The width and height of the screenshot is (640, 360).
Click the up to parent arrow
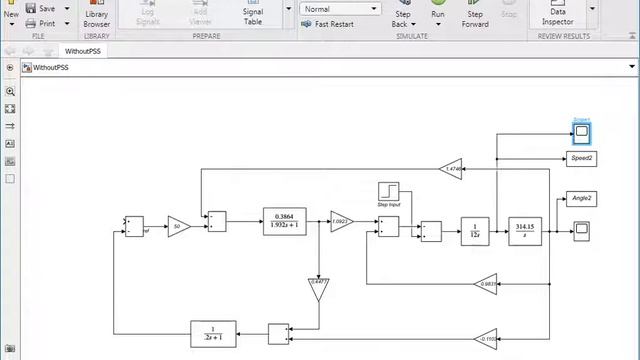pos(48,51)
